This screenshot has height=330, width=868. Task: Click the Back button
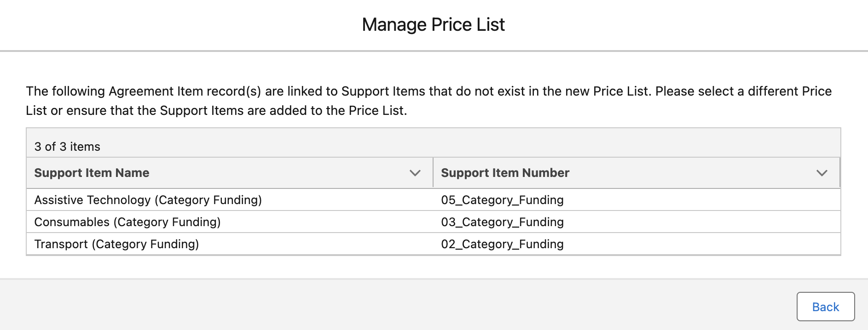825,307
